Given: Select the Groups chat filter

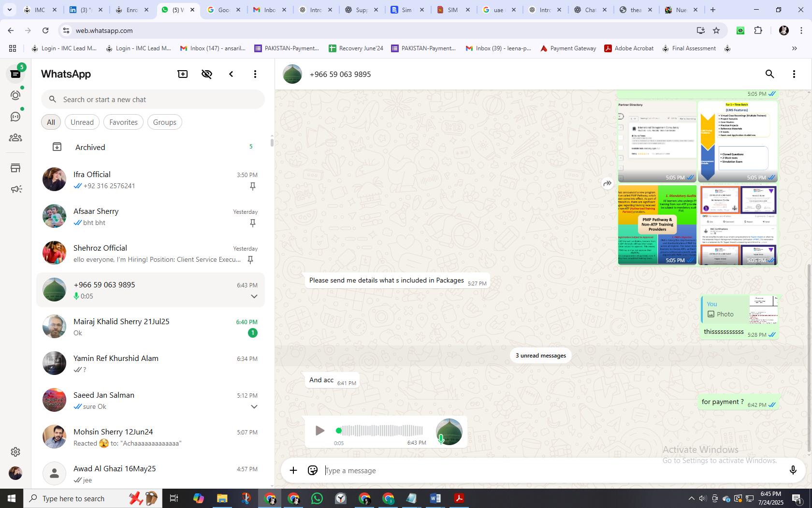Looking at the screenshot, I should [164, 122].
